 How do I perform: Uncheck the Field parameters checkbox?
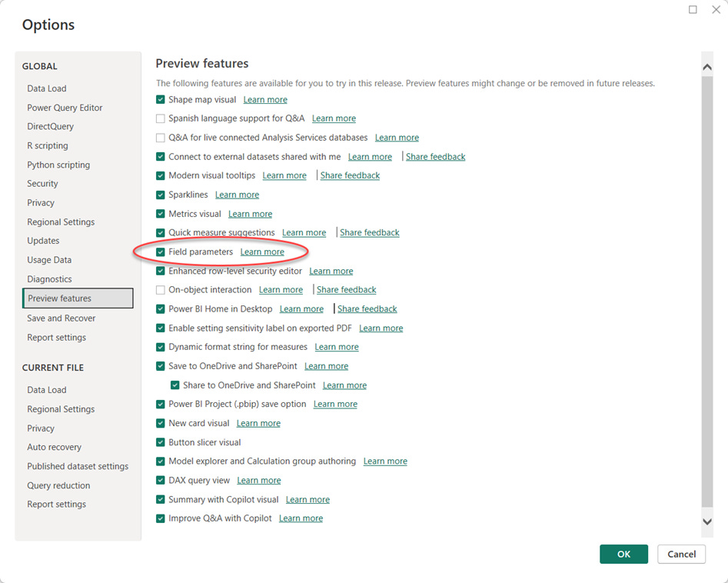click(x=160, y=252)
